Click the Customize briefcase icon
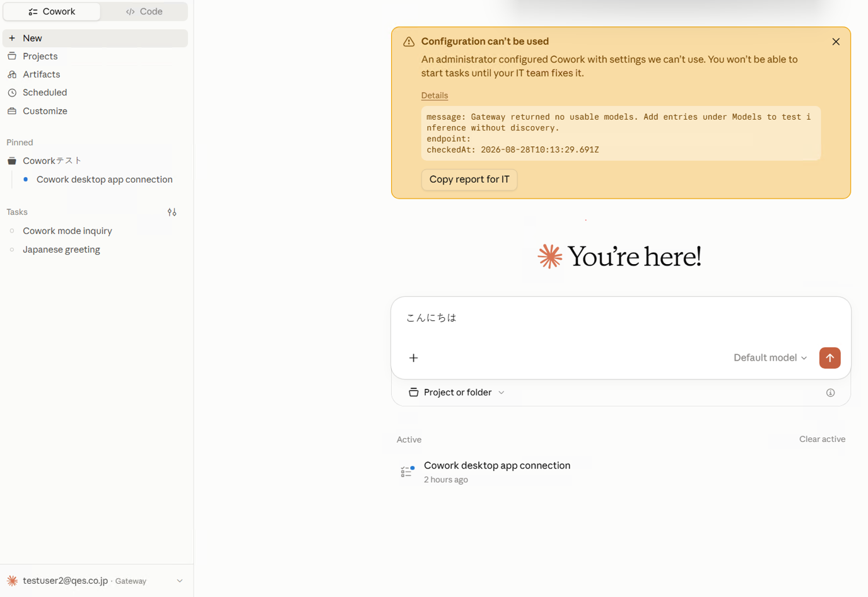This screenshot has height=597, width=868. [x=12, y=111]
